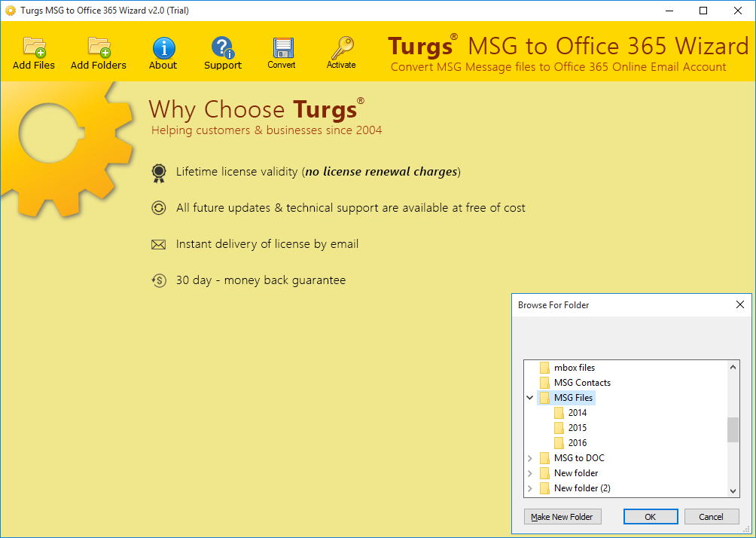Minimize the Turgs wizard window

(669, 11)
